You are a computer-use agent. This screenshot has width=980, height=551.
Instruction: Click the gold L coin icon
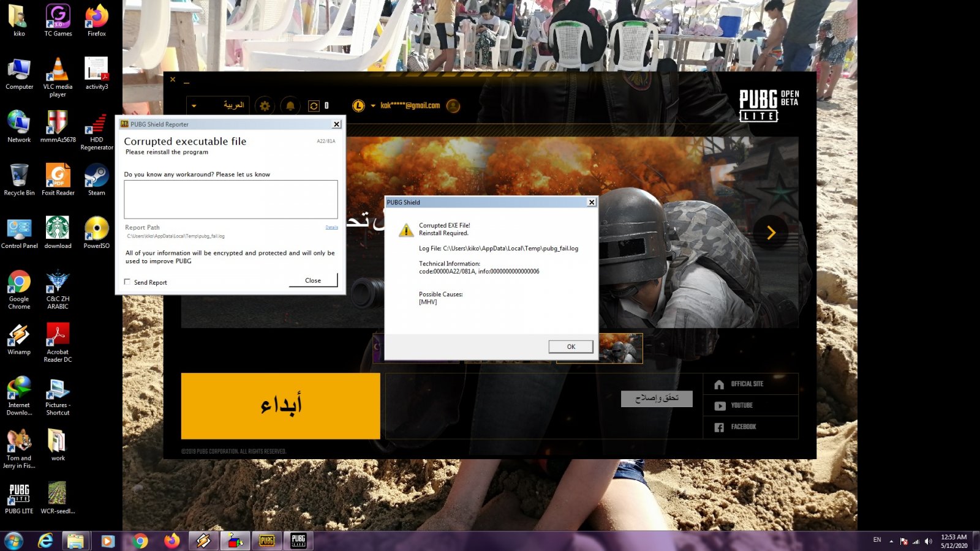pyautogui.click(x=358, y=106)
